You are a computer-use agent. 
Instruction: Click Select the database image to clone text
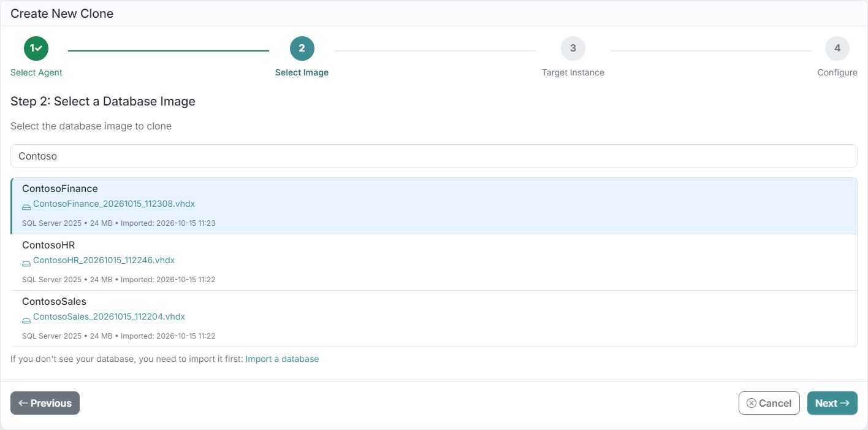(91, 126)
